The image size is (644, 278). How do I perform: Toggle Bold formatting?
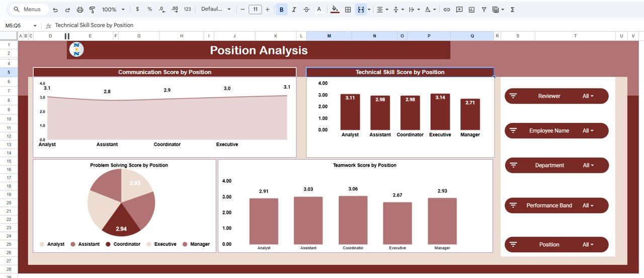(281, 10)
